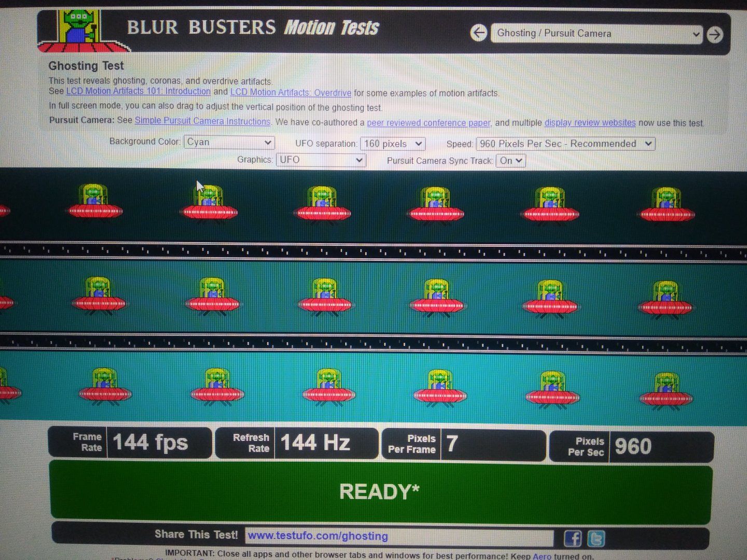Click the Frame Rate label
This screenshot has height=560, width=747.
87,442
